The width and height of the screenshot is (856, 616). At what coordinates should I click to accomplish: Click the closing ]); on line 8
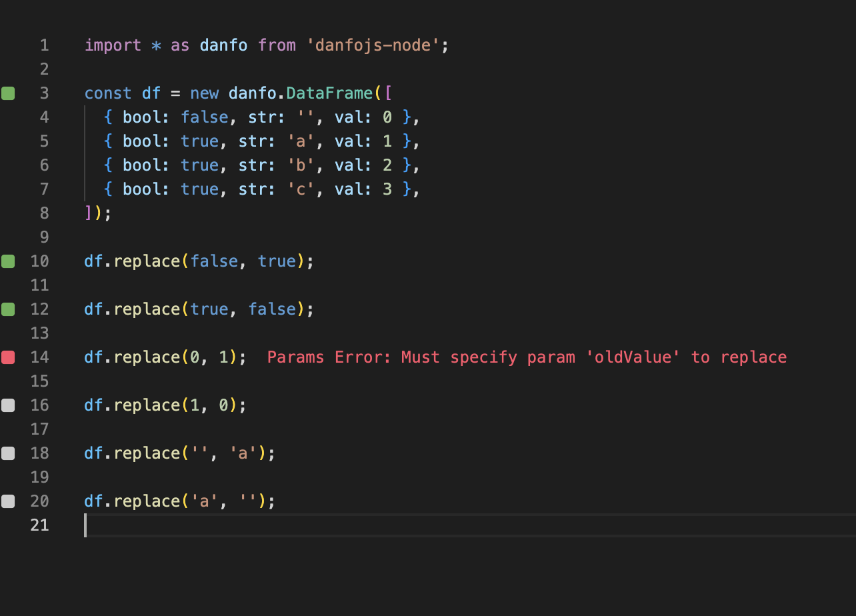(x=98, y=213)
